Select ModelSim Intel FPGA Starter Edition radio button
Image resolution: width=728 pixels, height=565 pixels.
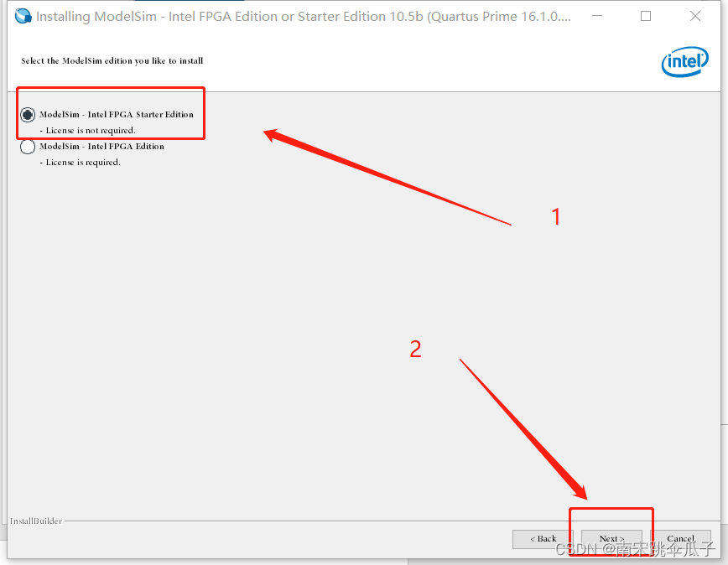[28, 115]
